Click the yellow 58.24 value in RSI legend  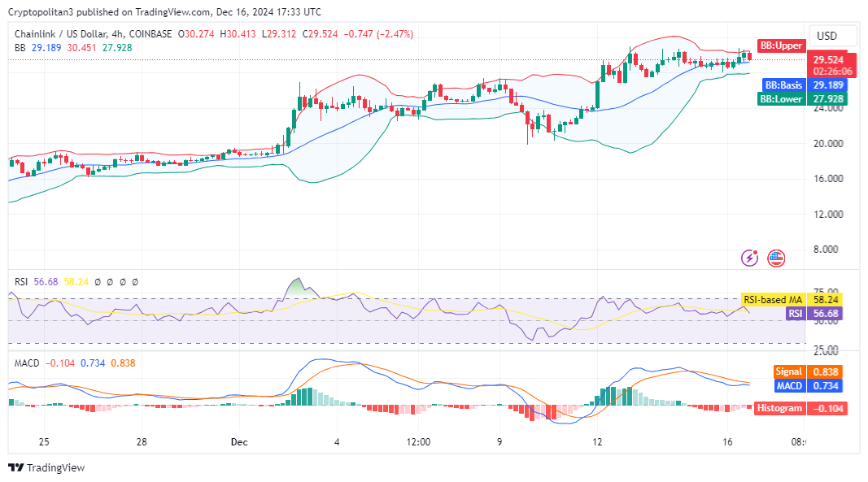coord(76,282)
